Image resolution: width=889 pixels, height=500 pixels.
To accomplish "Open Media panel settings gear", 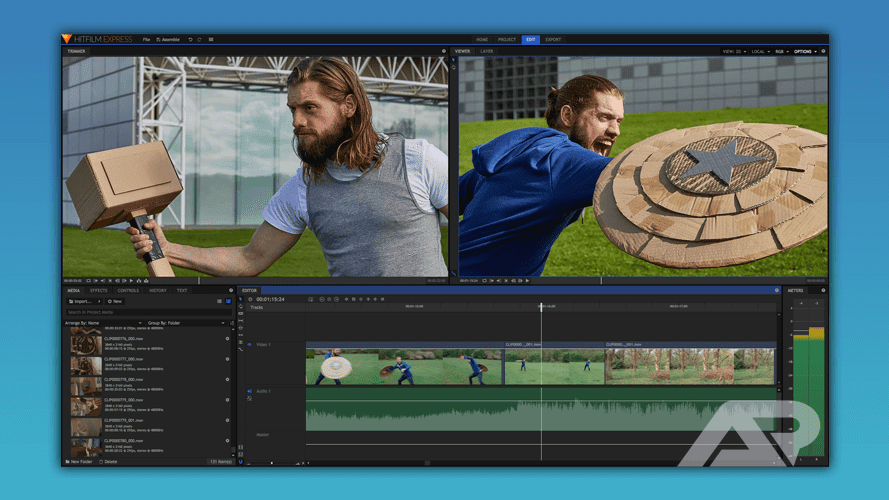I will click(x=231, y=290).
